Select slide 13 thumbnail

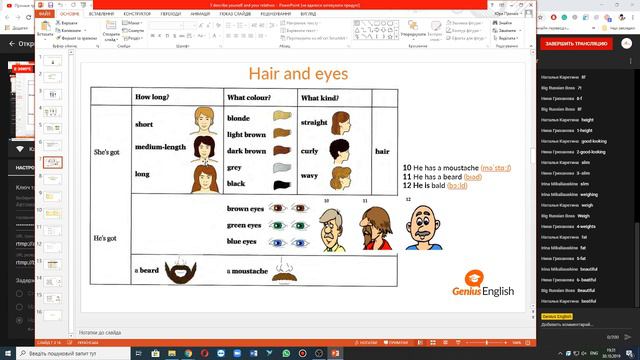point(53,264)
